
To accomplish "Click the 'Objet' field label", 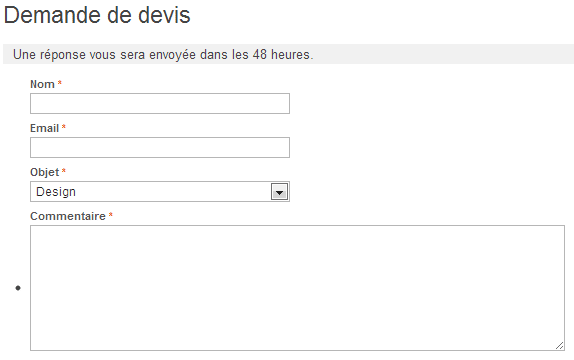I will coord(44,172).
